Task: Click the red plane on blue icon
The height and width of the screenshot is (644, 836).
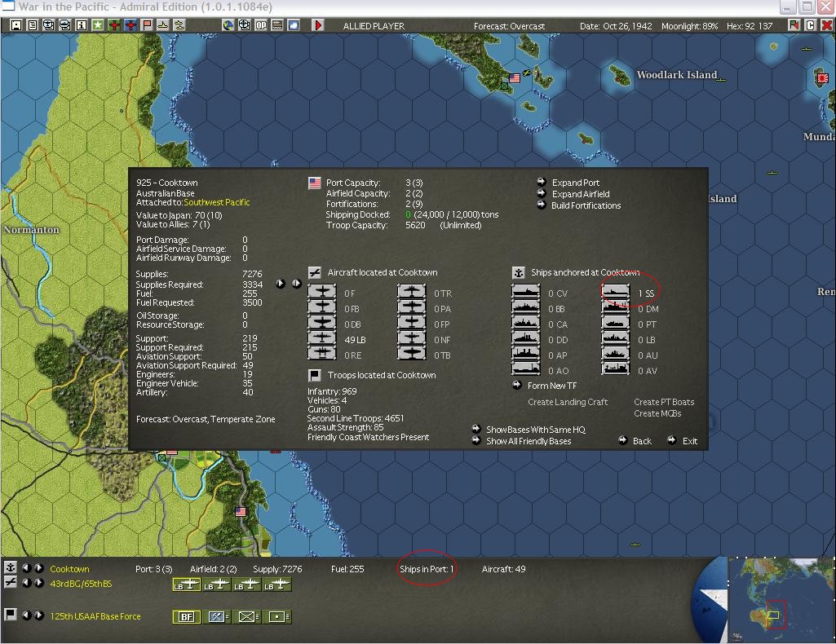Action: pyautogui.click(x=130, y=25)
